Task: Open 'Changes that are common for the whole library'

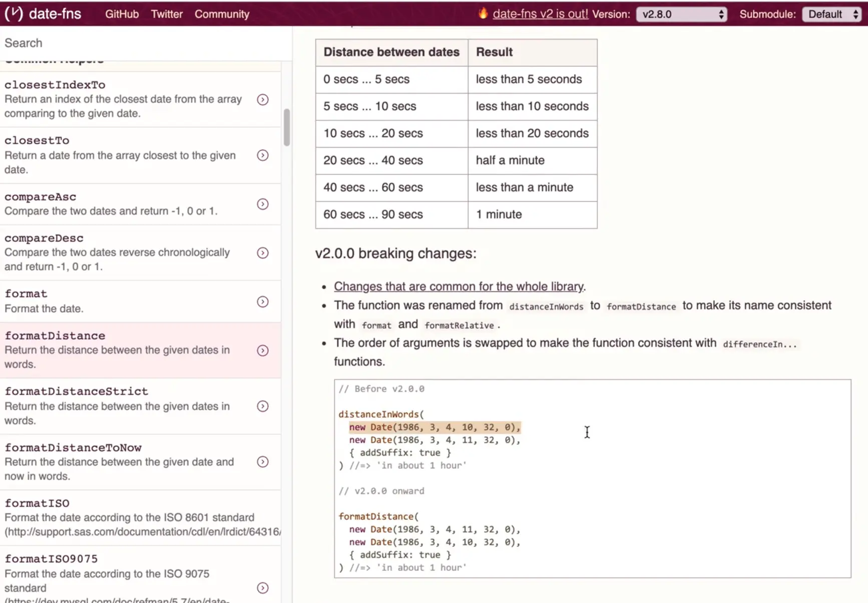Action: click(x=458, y=286)
